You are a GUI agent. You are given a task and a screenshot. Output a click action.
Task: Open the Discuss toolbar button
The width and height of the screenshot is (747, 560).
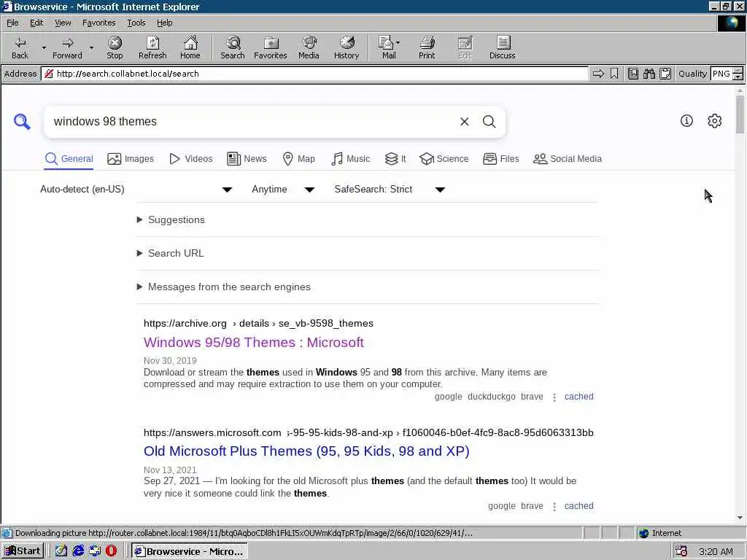tap(502, 47)
